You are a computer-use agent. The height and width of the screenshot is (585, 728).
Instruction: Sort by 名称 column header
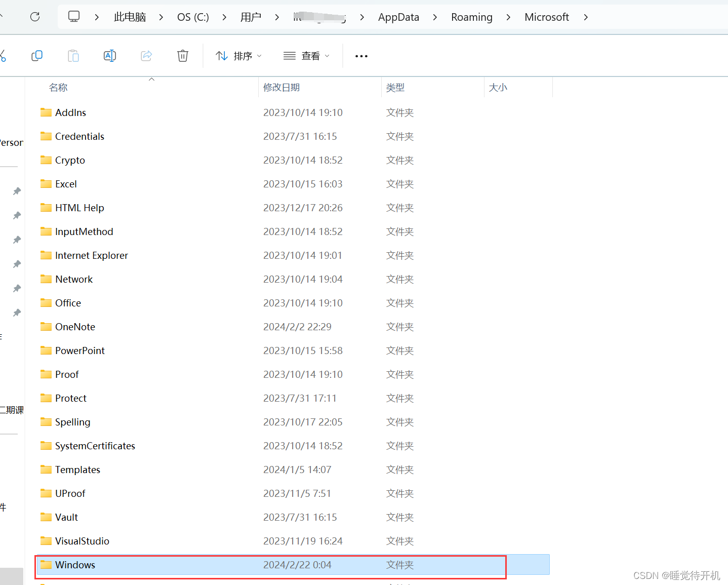[x=58, y=88]
